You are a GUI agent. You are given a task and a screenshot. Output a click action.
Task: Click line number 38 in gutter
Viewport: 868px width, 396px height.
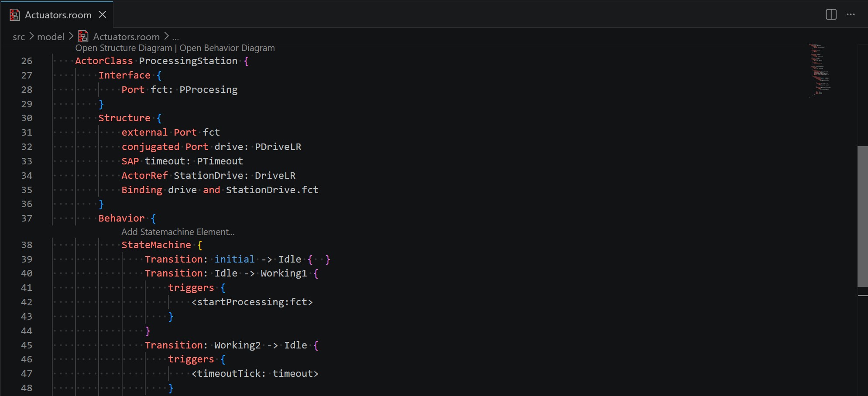tap(27, 245)
